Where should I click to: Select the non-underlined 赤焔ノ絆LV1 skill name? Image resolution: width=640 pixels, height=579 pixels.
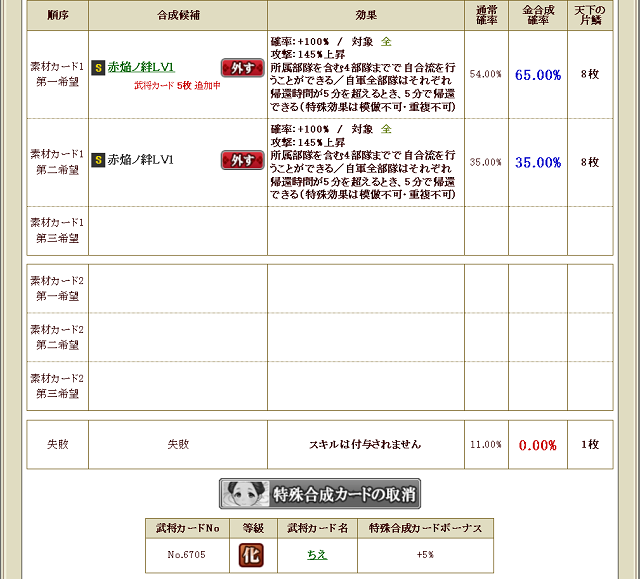141,159
